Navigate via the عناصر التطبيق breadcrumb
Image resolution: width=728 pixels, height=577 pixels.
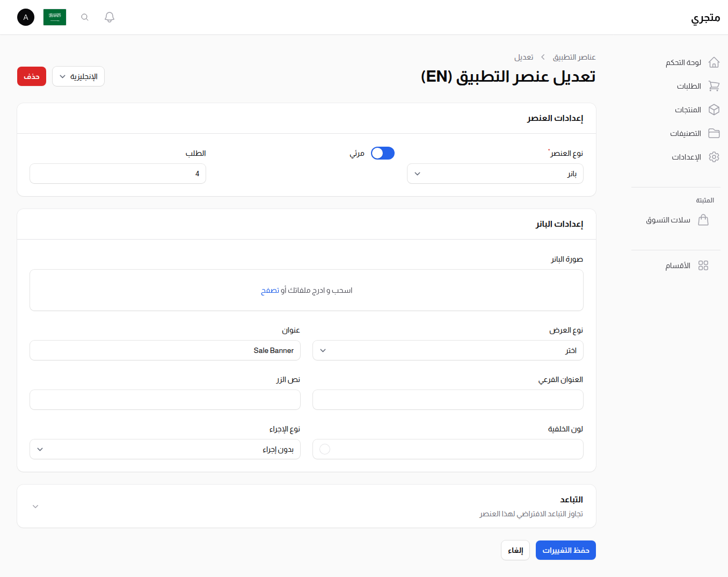pos(574,56)
